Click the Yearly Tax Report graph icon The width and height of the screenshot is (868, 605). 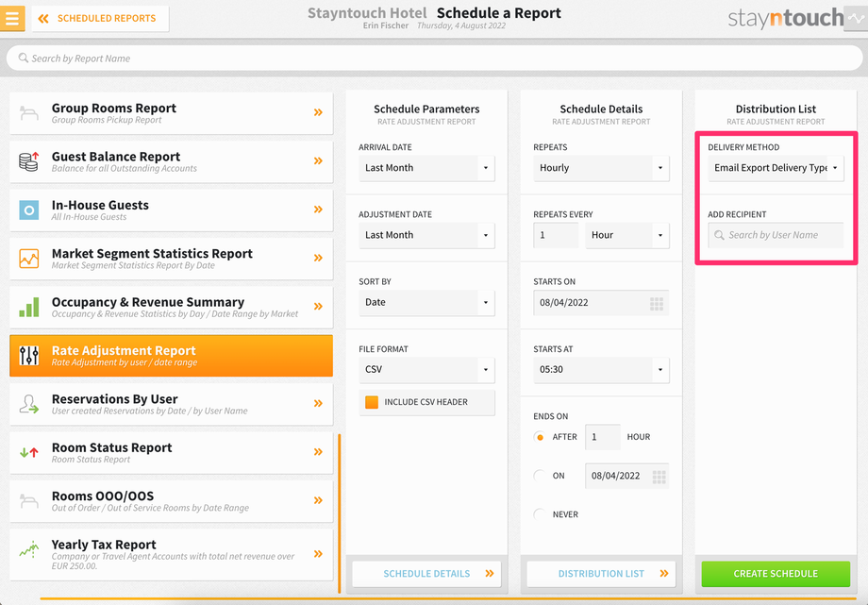(29, 549)
